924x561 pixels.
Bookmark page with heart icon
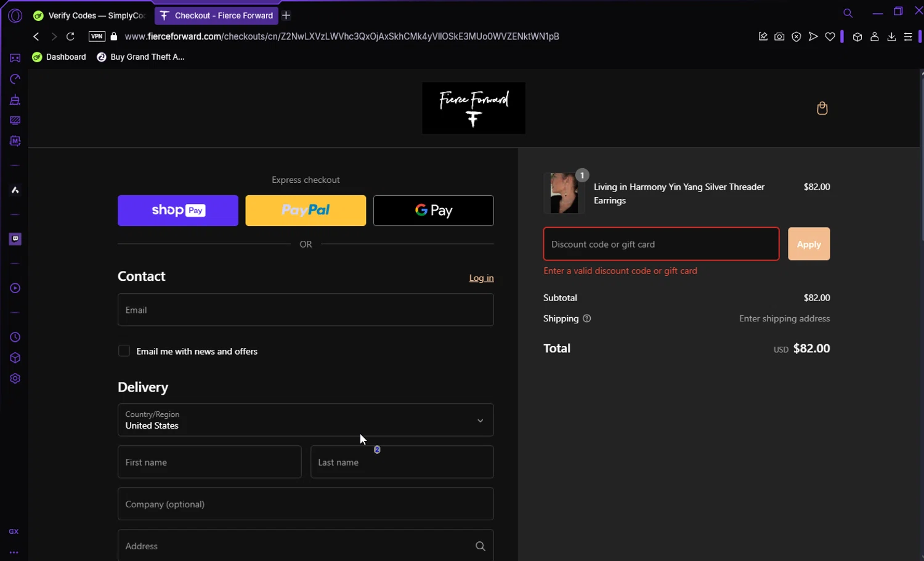(x=830, y=37)
